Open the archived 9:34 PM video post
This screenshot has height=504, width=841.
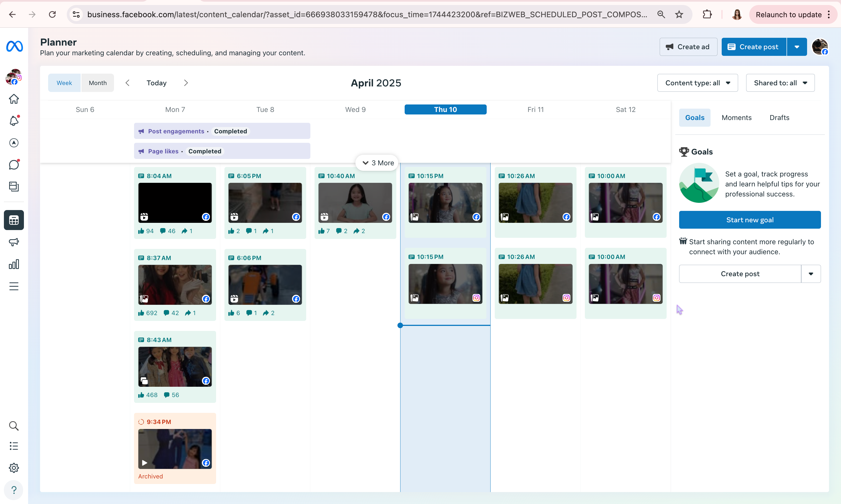pos(175,448)
